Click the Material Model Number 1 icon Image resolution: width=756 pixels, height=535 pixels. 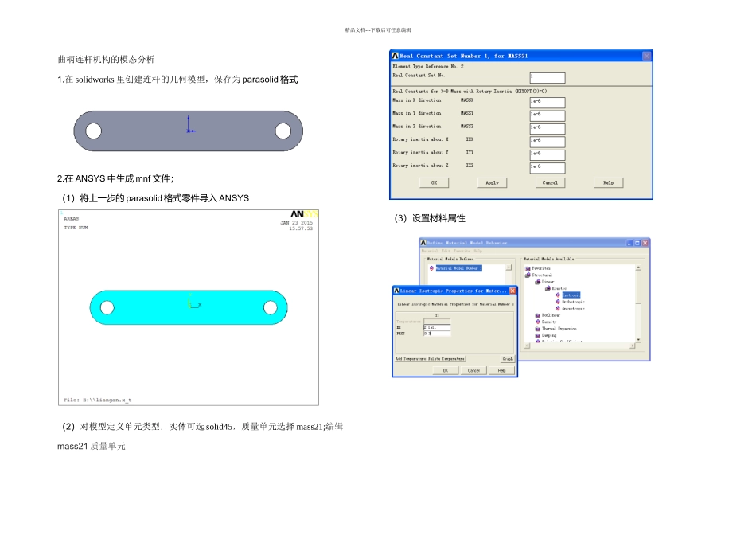coord(431,268)
